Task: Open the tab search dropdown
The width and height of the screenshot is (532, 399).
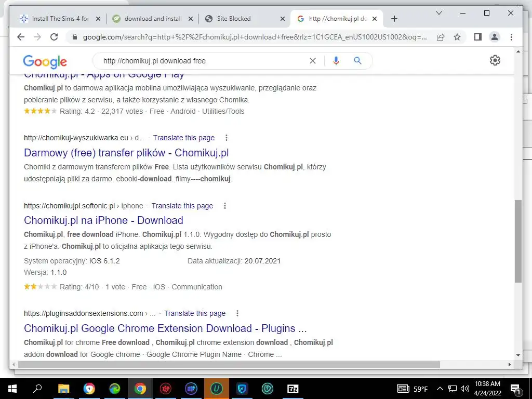Action: coord(438,13)
